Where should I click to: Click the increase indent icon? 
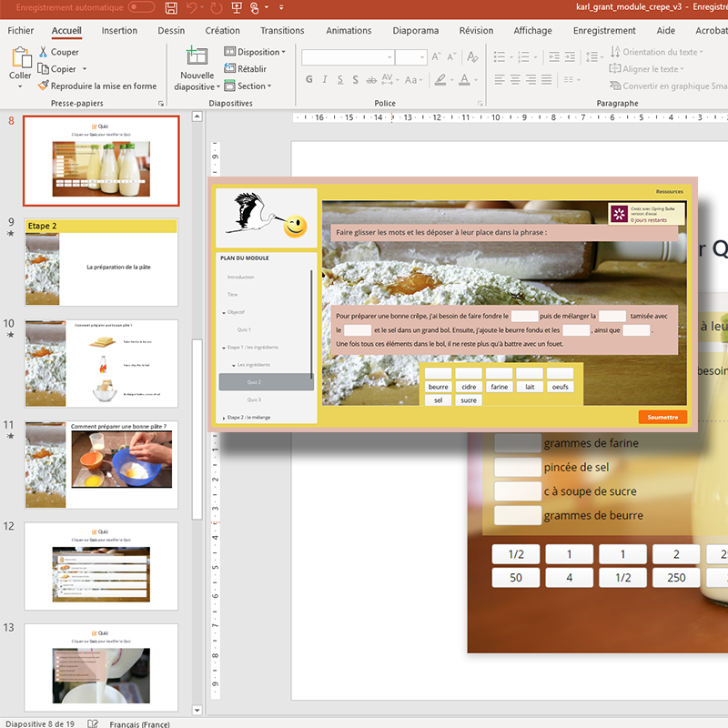(x=570, y=57)
